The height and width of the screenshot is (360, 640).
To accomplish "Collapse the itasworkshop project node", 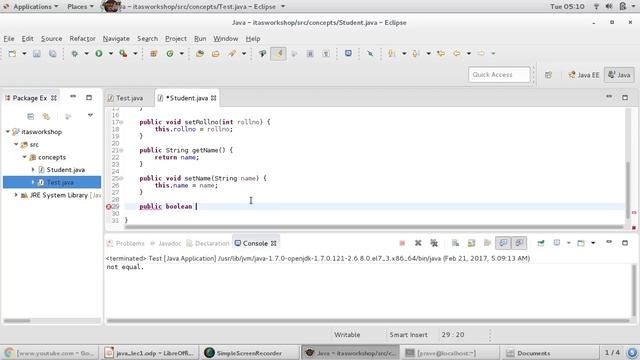I will (x=8, y=132).
